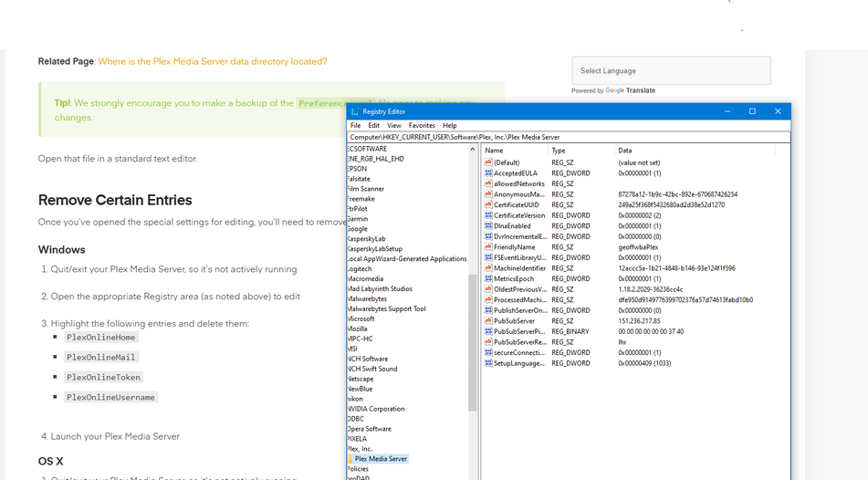Click the PlexOnlineHome code entry
The height and width of the screenshot is (480, 868).
pyautogui.click(x=100, y=337)
